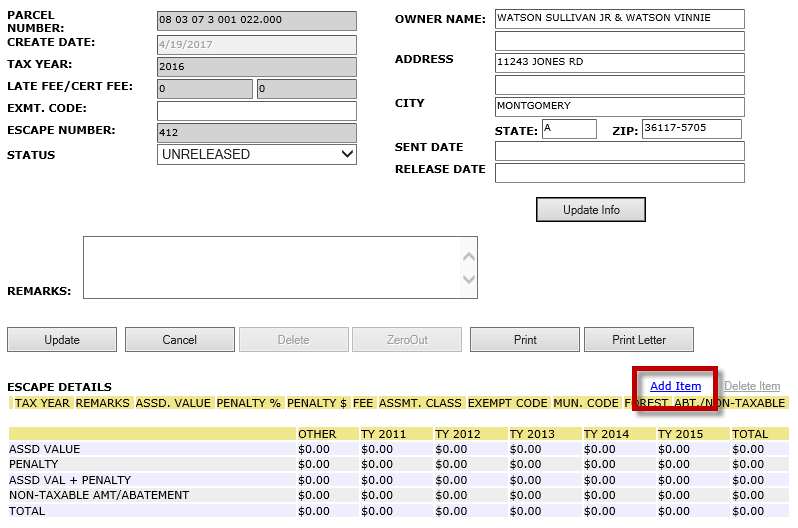Click the ASSMT. CLASS column header
Image resolution: width=798 pixels, height=528 pixels.
tap(420, 403)
